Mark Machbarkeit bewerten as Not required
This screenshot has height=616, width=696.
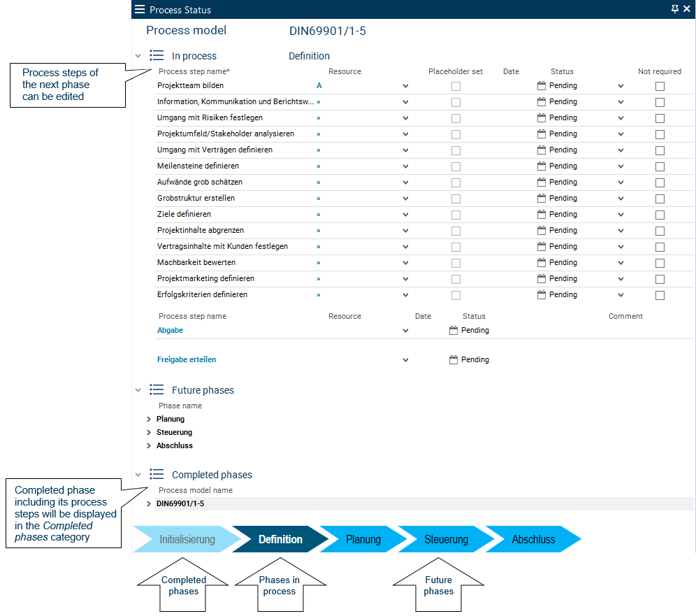point(660,263)
